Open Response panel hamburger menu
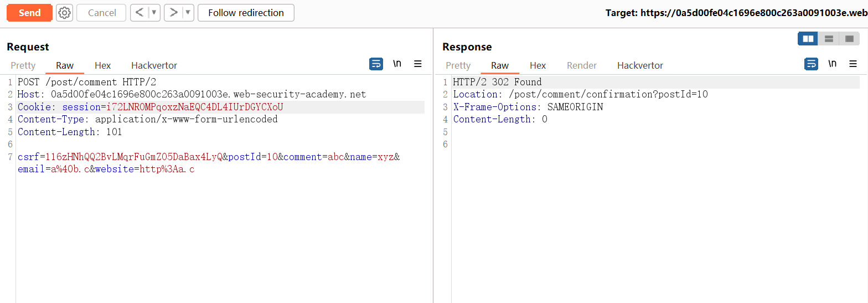This screenshot has width=868, height=303. pyautogui.click(x=853, y=64)
